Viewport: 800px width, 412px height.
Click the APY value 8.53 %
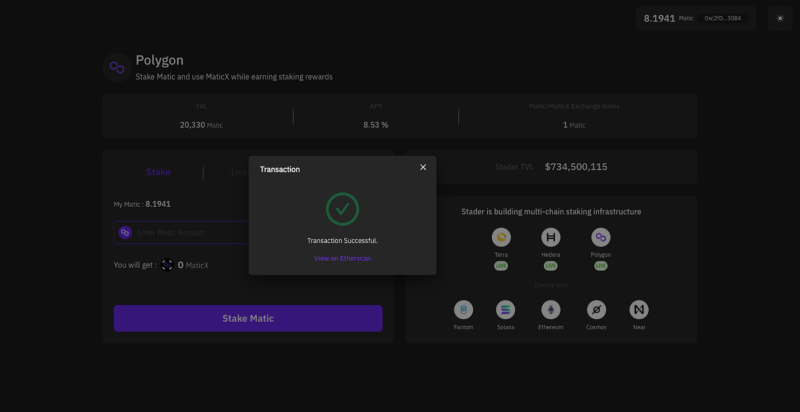(x=376, y=125)
